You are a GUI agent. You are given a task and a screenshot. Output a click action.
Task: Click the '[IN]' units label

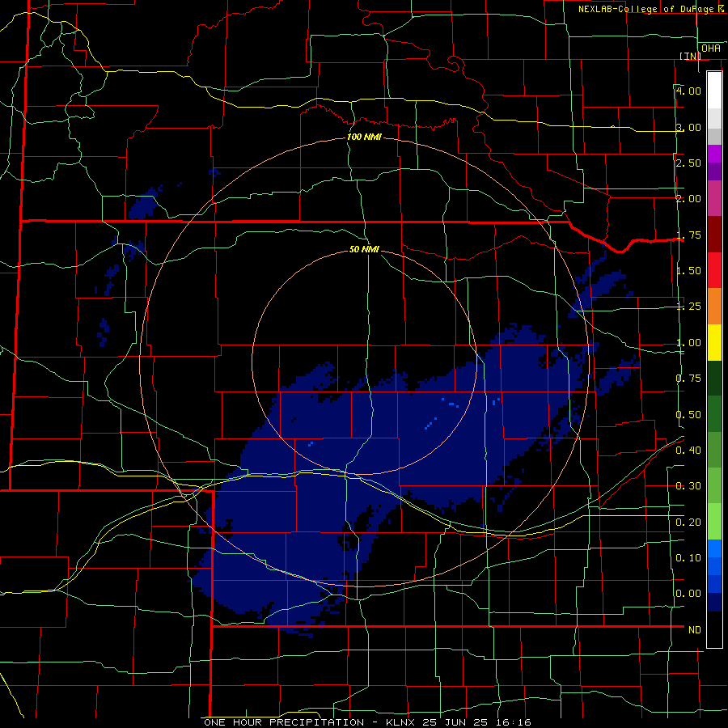[x=691, y=56]
